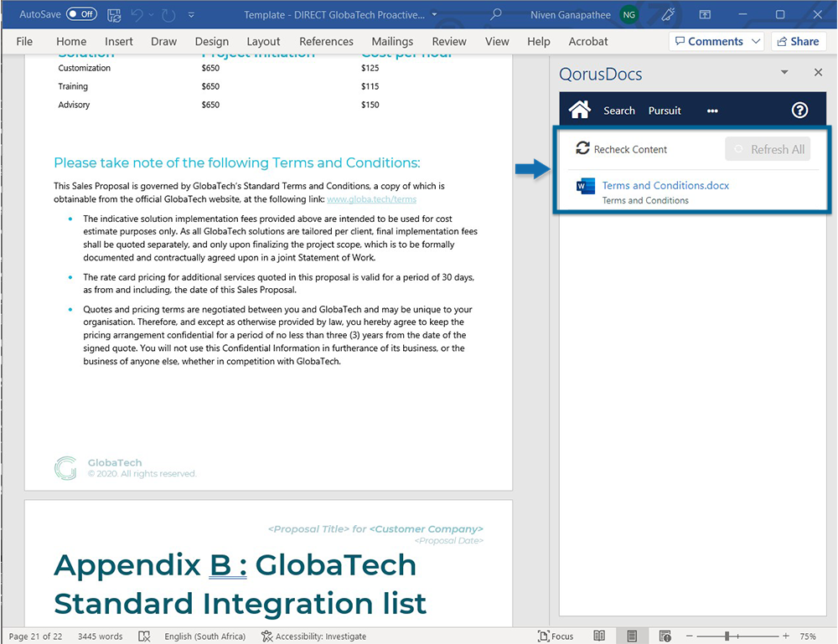Click the Advisory row label in table
838x644 pixels.
click(74, 105)
